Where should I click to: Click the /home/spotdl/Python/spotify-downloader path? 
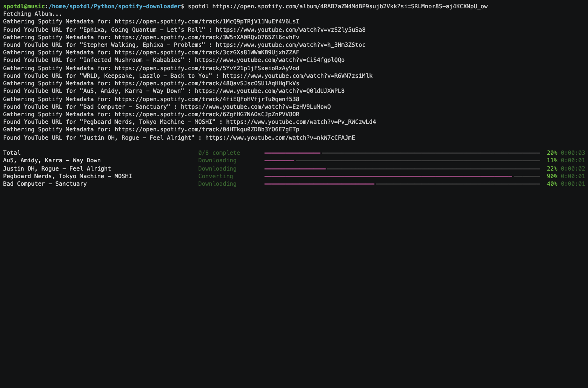coord(115,6)
